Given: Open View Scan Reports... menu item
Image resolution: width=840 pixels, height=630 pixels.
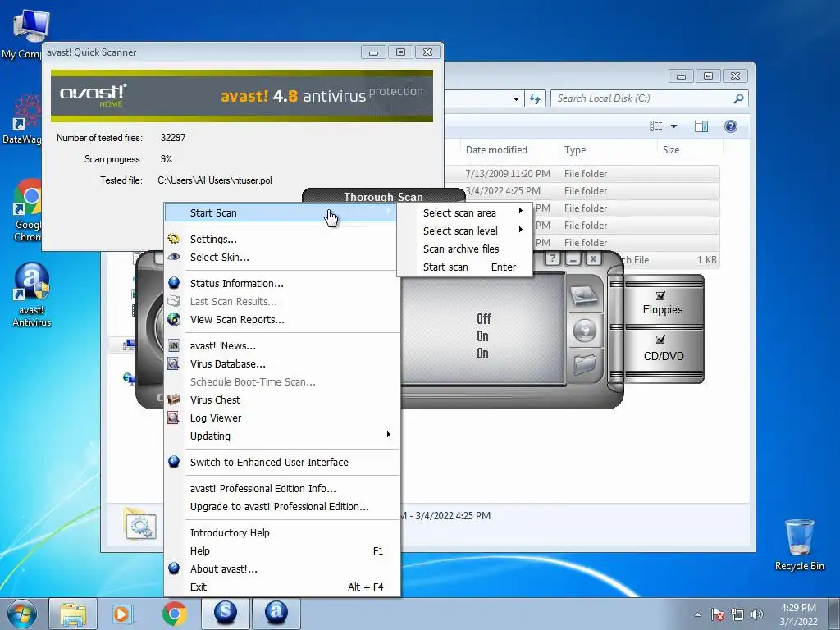Looking at the screenshot, I should (282, 319).
